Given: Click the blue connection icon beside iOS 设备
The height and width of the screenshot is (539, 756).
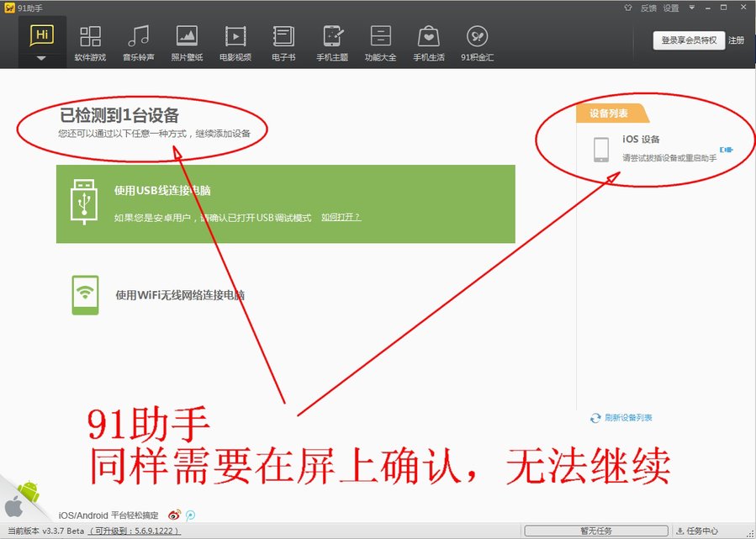Looking at the screenshot, I should [x=726, y=150].
